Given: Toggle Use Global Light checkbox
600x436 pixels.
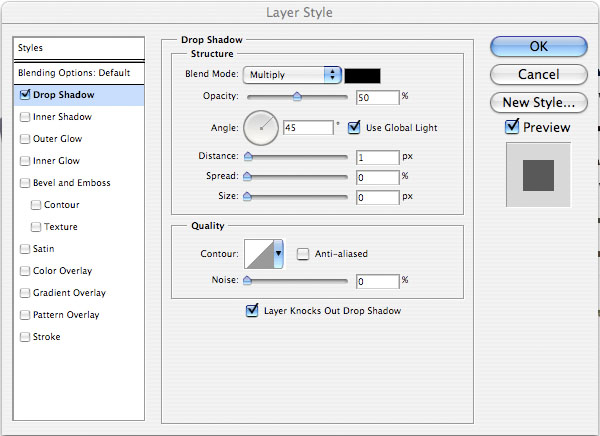Looking at the screenshot, I should pyautogui.click(x=354, y=127).
